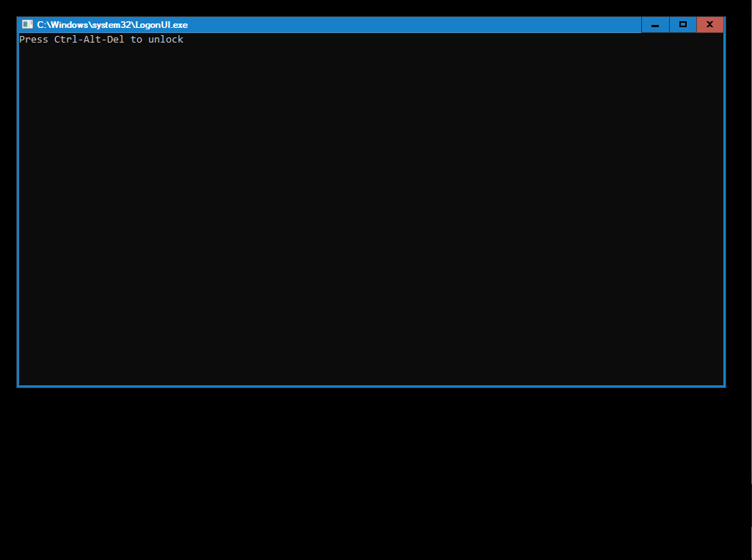Click the console window's right blue border

point(725,213)
